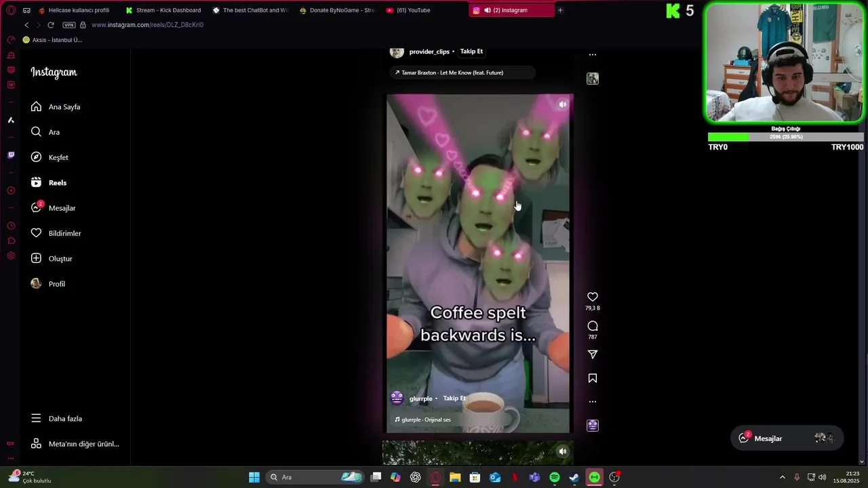Open Meta'nın diğer ürünleri menu

click(x=75, y=444)
